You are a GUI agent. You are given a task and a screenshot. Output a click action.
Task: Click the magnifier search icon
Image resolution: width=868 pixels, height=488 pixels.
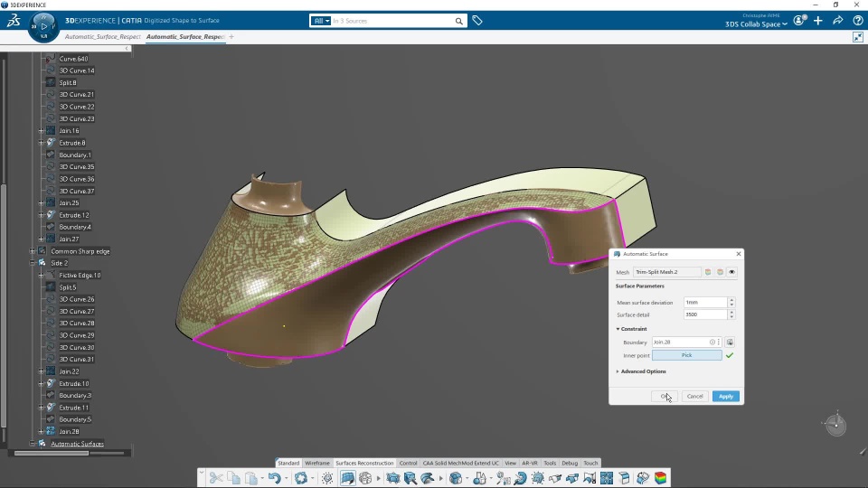tap(459, 21)
